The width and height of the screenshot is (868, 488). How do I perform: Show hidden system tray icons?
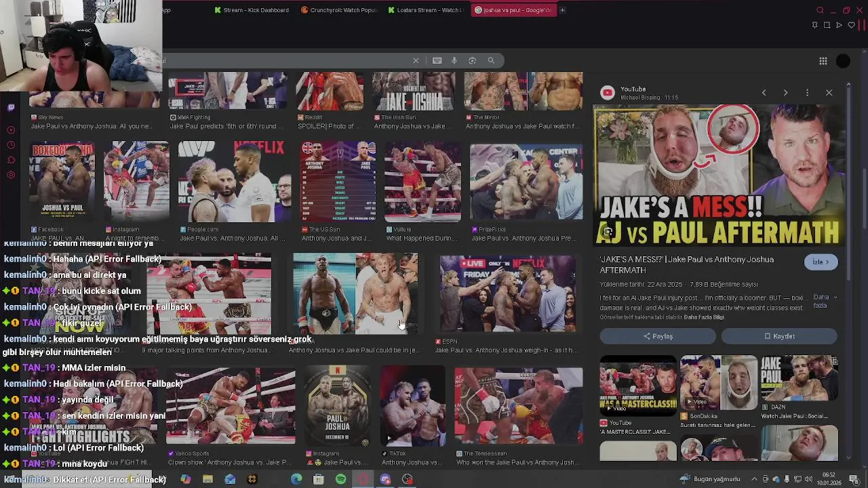pos(753,479)
